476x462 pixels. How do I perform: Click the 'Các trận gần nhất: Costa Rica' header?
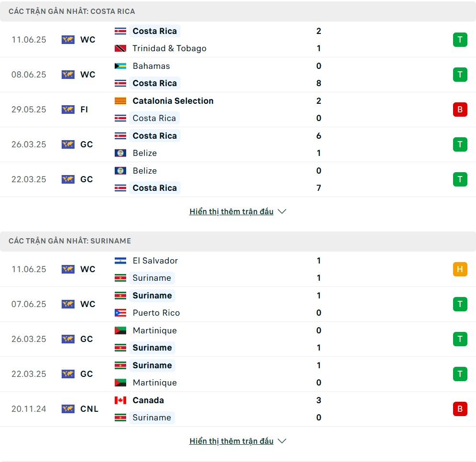pyautogui.click(x=238, y=11)
